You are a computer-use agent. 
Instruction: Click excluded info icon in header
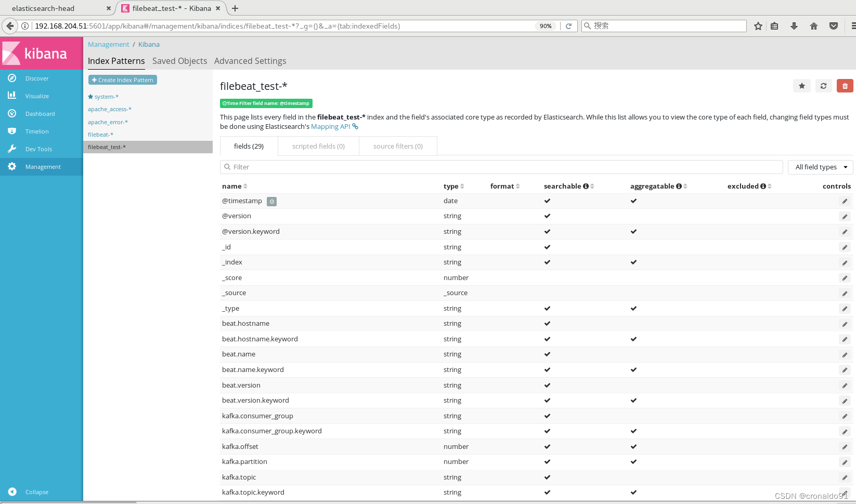(x=763, y=186)
